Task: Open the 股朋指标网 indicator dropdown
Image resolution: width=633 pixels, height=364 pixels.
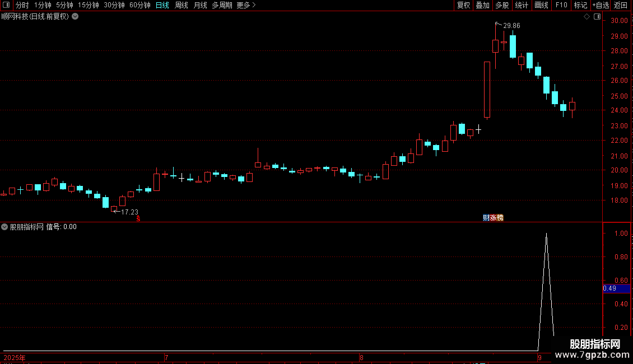Action: tap(4, 227)
